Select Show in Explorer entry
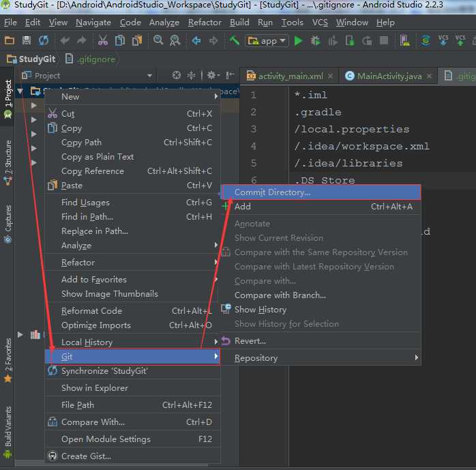The height and width of the screenshot is (470, 476). [132, 388]
